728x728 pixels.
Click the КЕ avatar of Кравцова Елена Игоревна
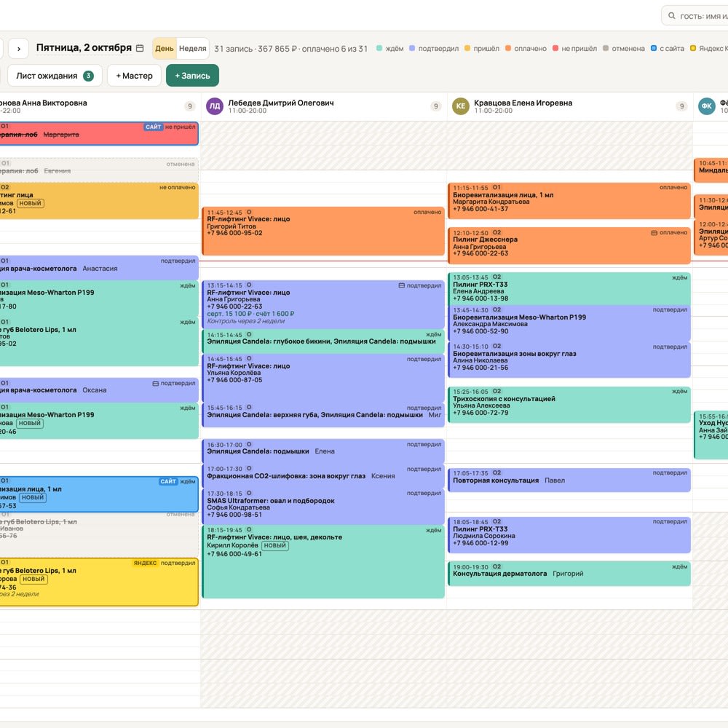[x=461, y=106]
